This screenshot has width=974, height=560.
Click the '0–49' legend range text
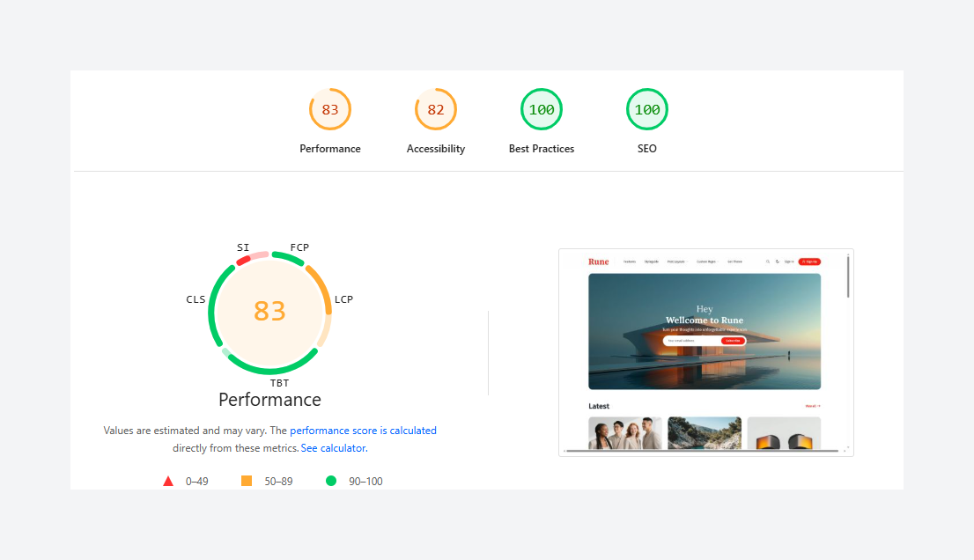pos(197,481)
